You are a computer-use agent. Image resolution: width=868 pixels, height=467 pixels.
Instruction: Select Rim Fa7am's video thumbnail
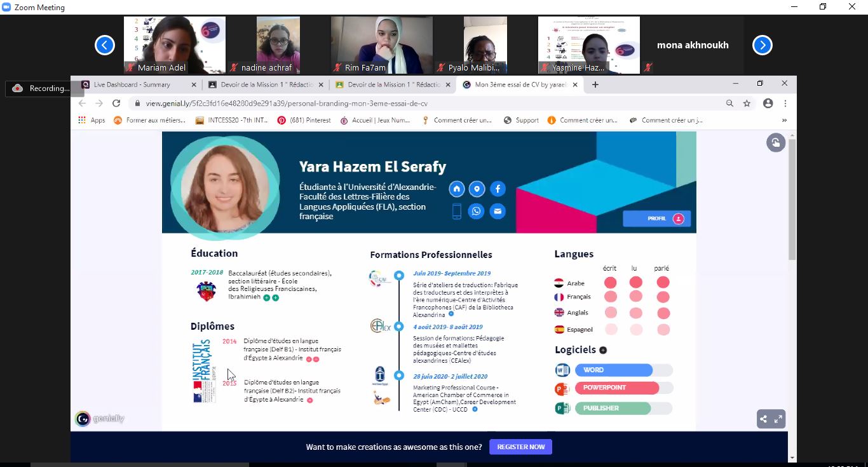(x=381, y=44)
